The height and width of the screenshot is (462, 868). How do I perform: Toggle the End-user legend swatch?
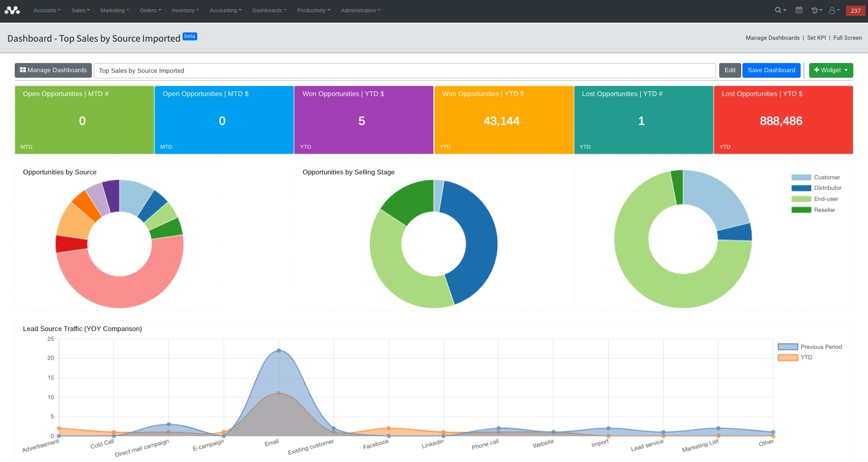point(801,199)
